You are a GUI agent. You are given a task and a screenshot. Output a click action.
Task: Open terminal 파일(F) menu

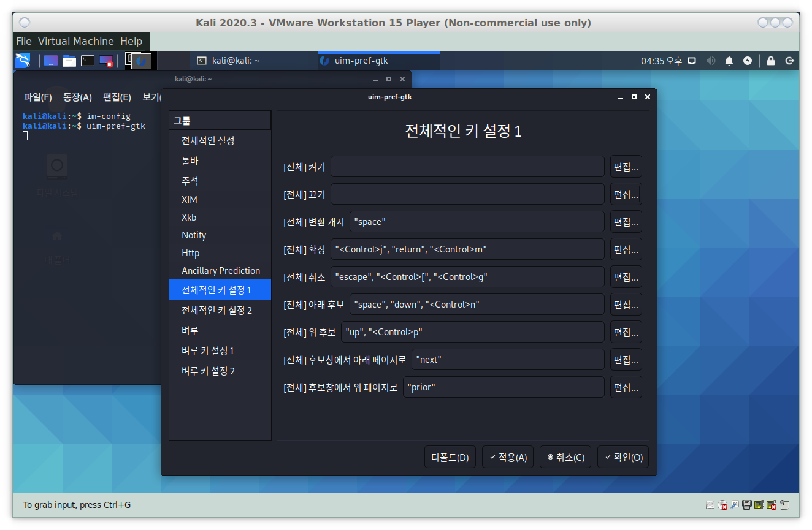click(x=38, y=97)
